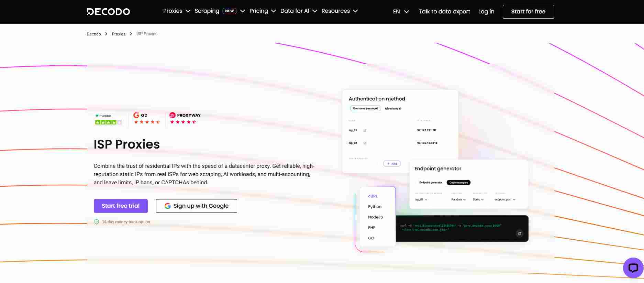Click the Log in link
The height and width of the screenshot is (283, 644).
coord(486,12)
